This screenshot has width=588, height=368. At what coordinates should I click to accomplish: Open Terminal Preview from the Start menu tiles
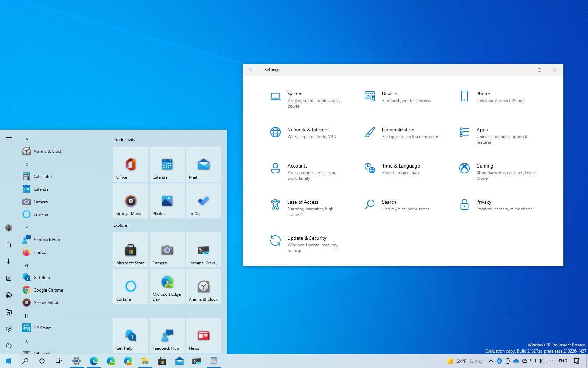pos(203,250)
